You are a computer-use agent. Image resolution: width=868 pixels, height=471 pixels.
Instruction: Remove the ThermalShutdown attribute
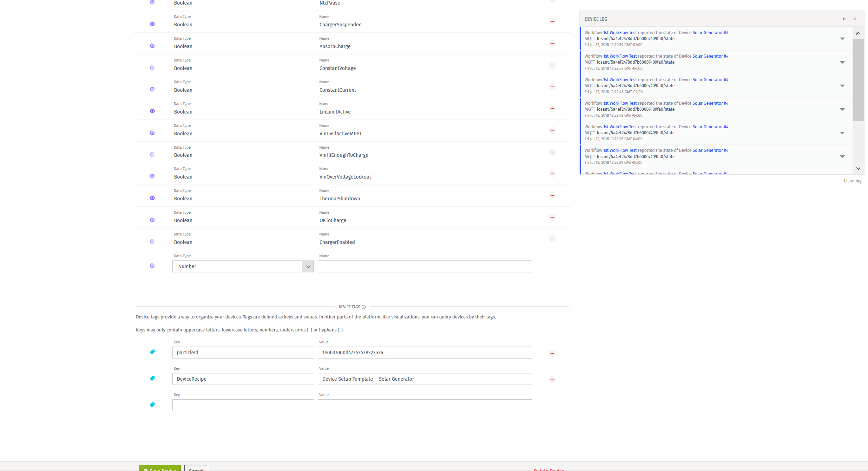pos(552,196)
